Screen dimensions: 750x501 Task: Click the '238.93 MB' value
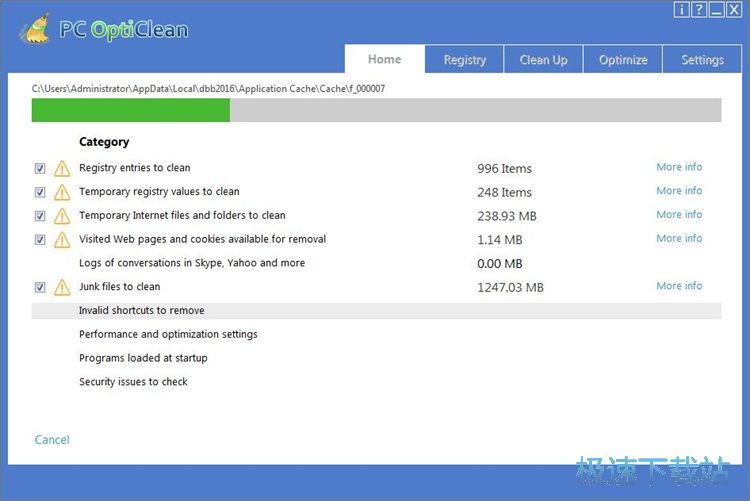pos(507,216)
